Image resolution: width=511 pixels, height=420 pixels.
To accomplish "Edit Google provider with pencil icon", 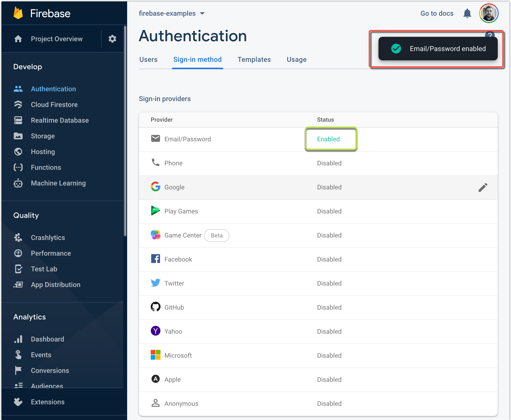I will click(x=483, y=187).
